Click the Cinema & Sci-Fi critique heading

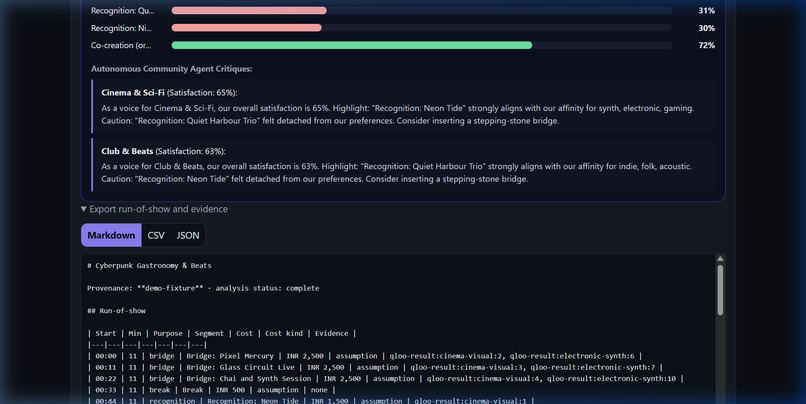(169, 93)
